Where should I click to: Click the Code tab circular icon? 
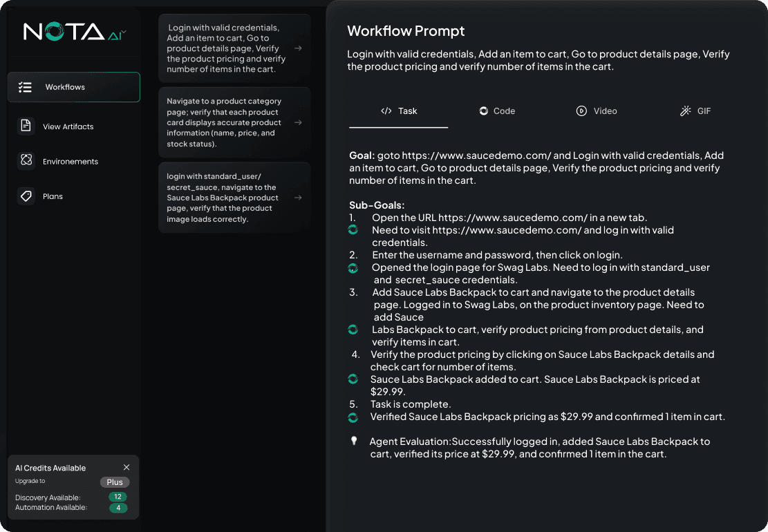point(483,111)
